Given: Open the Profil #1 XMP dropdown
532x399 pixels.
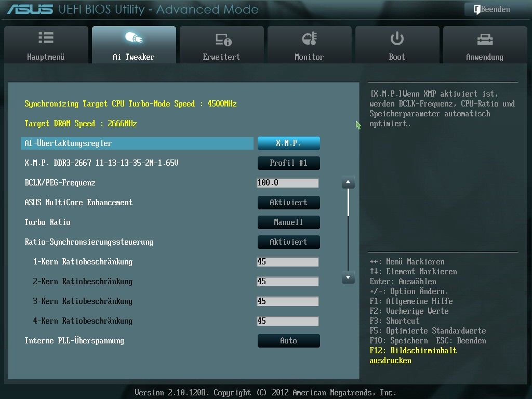Looking at the screenshot, I should point(288,163).
